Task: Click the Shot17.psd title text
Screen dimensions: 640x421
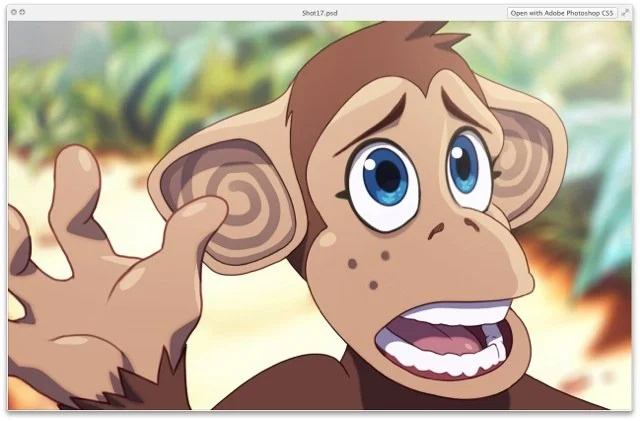Action: coord(320,13)
